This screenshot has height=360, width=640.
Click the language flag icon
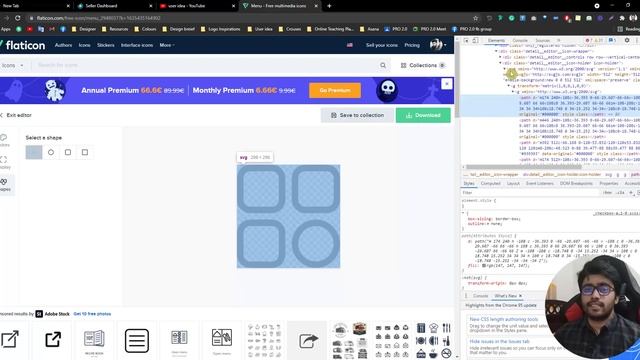click(350, 45)
